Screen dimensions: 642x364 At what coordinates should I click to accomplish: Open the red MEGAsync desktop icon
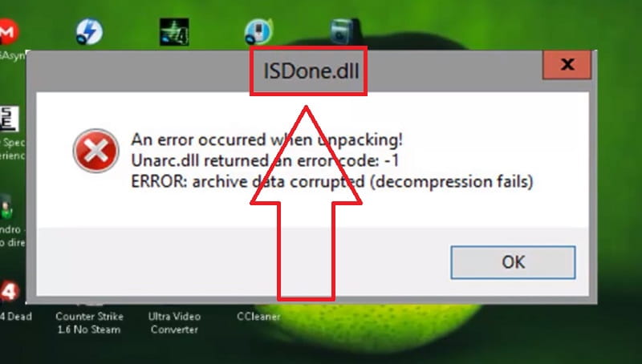pos(8,31)
